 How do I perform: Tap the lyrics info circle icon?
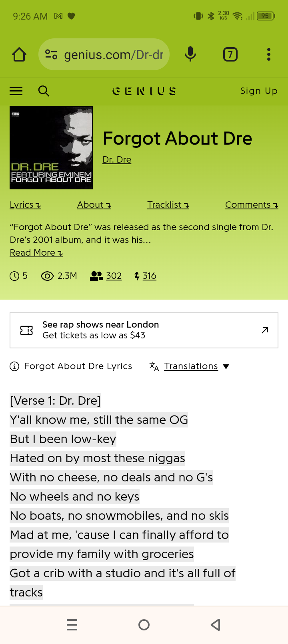point(14,366)
